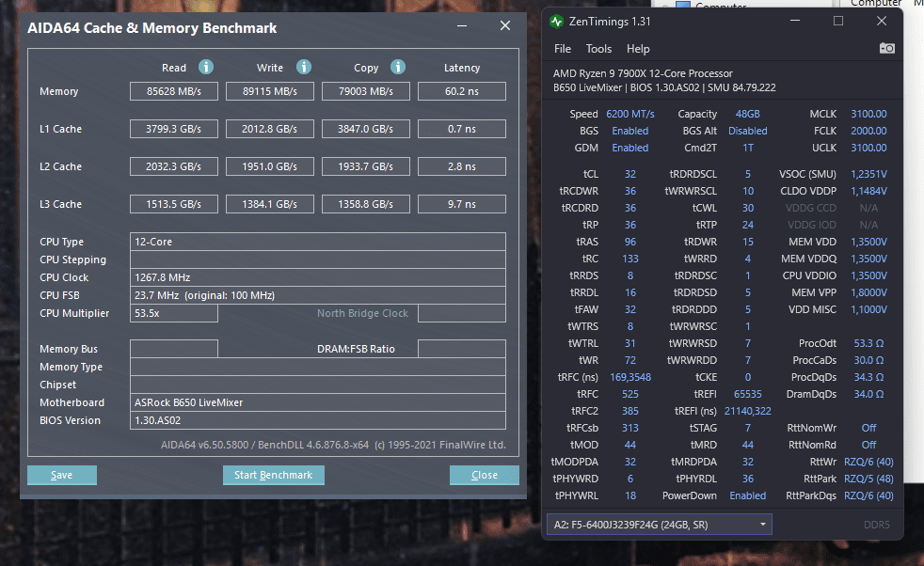This screenshot has width=924, height=566.
Task: Open the Help menu in ZenTimings
Action: point(638,49)
